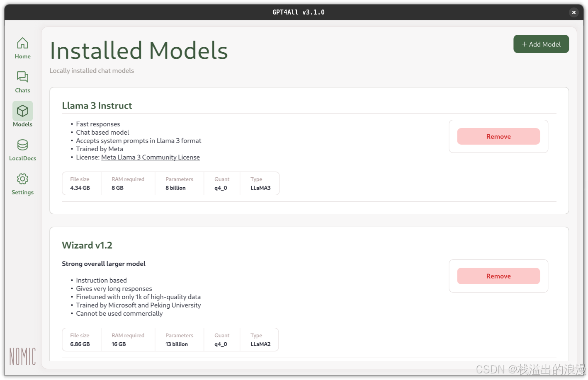
Task: Click the Wizard v1.2 q4_0 quant value
Action: [x=221, y=344]
